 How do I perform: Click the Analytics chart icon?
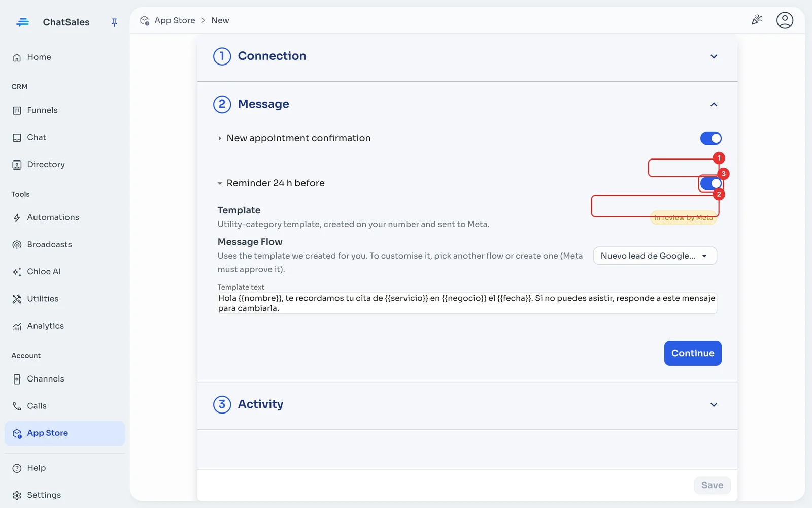tap(17, 326)
